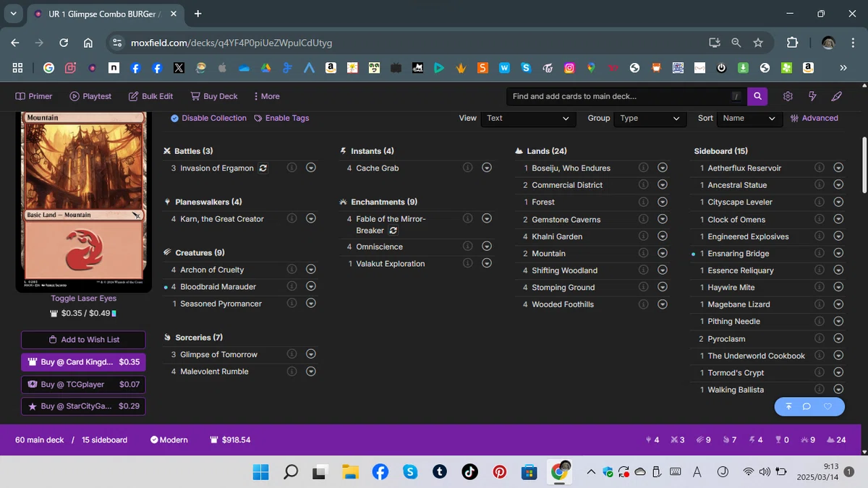Open info for Karn, the Great Creator
The width and height of the screenshot is (868, 488).
[292, 218]
